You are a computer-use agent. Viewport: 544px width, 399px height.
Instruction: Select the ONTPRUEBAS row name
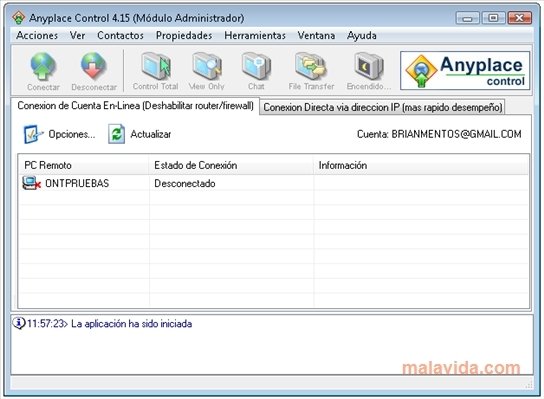pyautogui.click(x=77, y=183)
